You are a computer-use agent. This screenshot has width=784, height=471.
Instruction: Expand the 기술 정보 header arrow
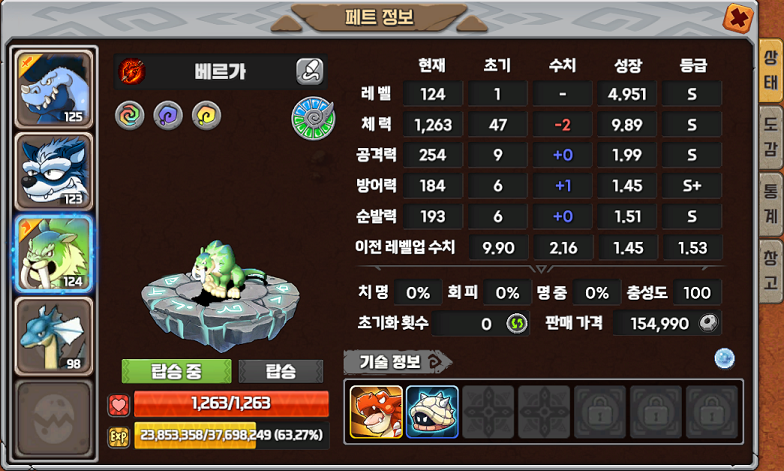(436, 362)
